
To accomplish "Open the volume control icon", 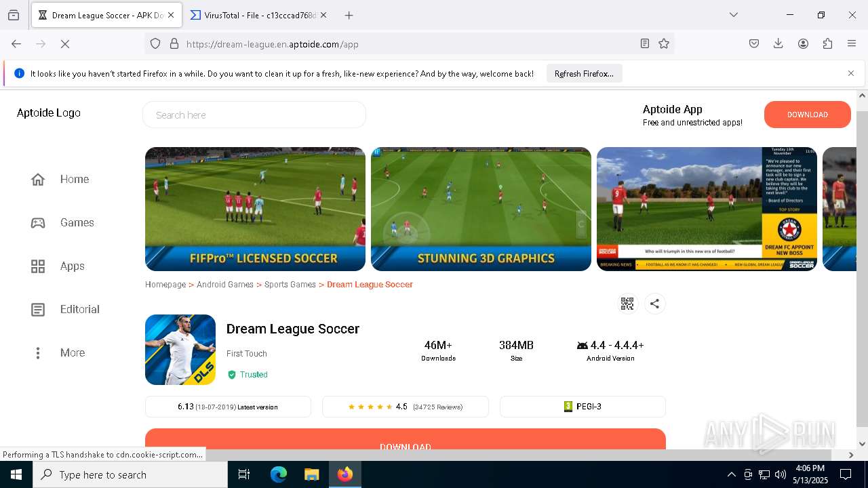I will [x=781, y=474].
